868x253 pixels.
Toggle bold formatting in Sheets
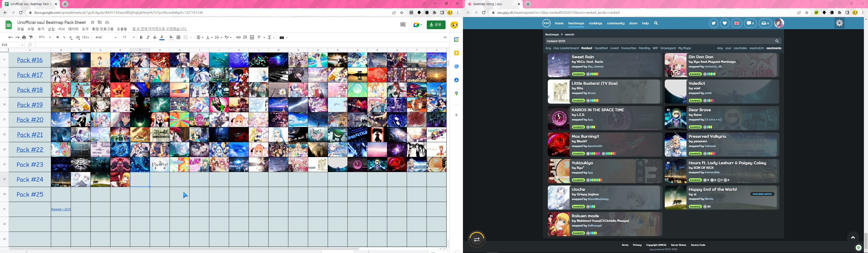(141, 37)
